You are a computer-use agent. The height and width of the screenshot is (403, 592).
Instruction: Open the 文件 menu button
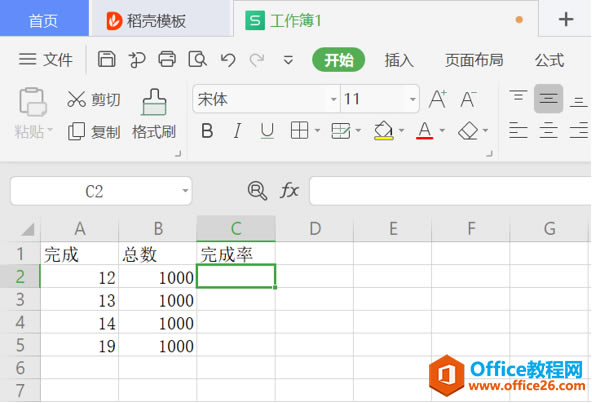pyautogui.click(x=45, y=60)
